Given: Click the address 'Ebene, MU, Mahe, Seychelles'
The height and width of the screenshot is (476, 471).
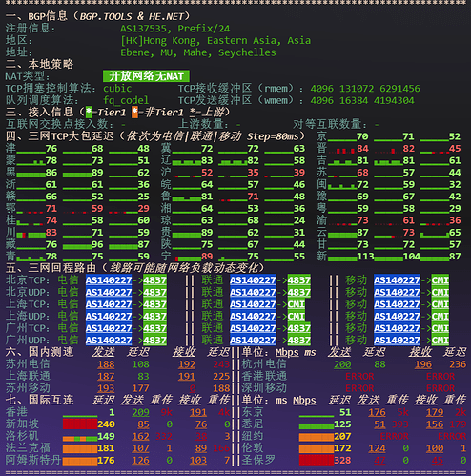Looking at the screenshot, I should [198, 52].
